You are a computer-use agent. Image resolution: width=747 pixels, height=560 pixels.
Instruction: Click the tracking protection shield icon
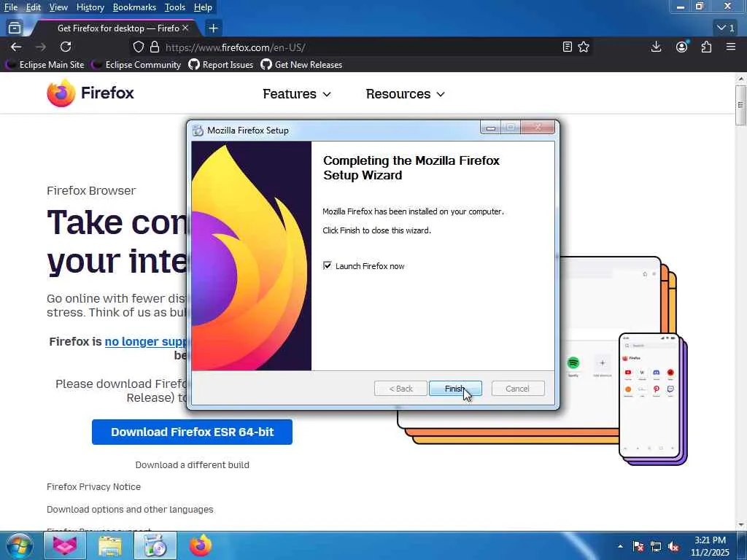point(138,47)
